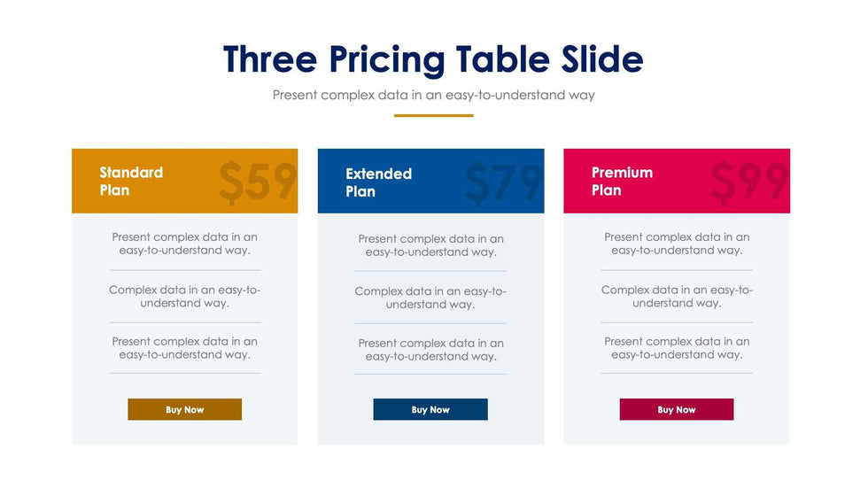Click the last description paragraph in Standard Plan card
The width and height of the screenshot is (868, 488).
tap(184, 348)
